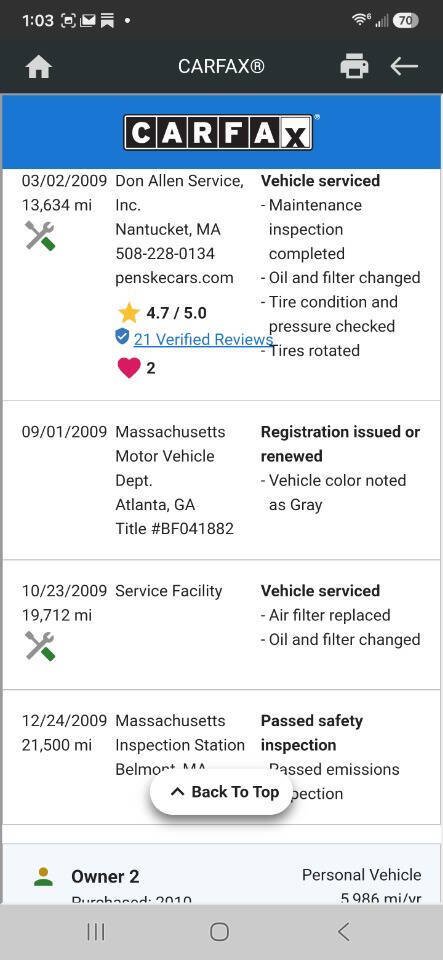Viewport: 443px width, 960px height.
Task: Go back using the header arrow
Action: point(404,66)
